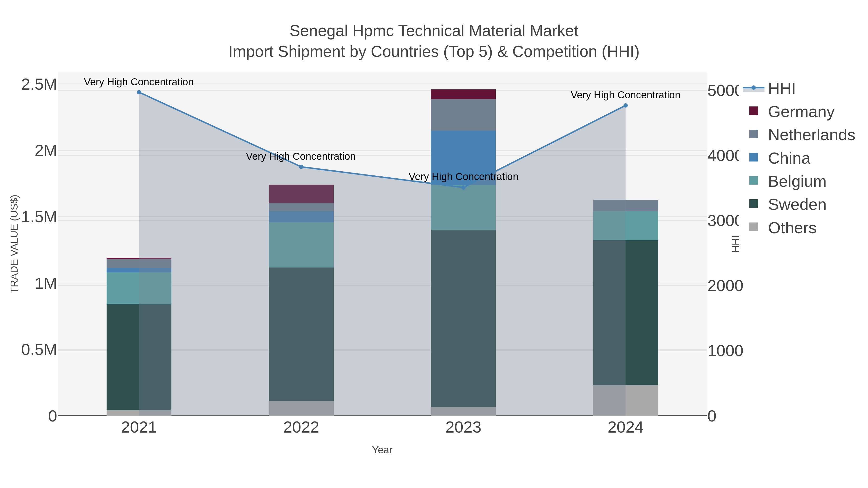Toggle the Sweden legend entry
This screenshot has height=488, width=868.
(787, 204)
